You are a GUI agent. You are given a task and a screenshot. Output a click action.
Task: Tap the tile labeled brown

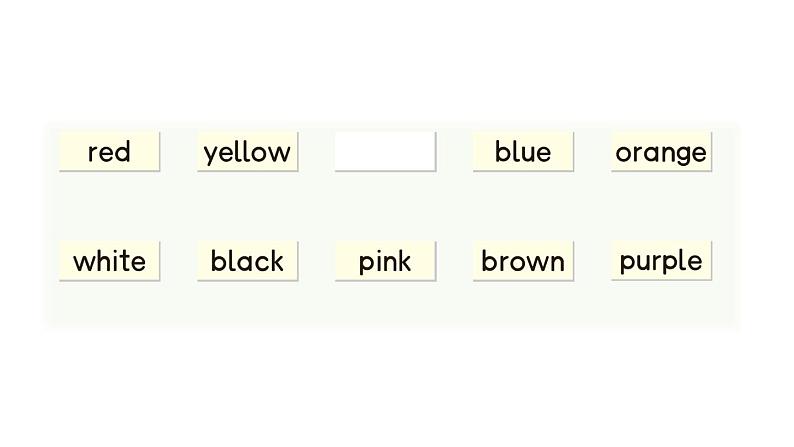pos(523,261)
